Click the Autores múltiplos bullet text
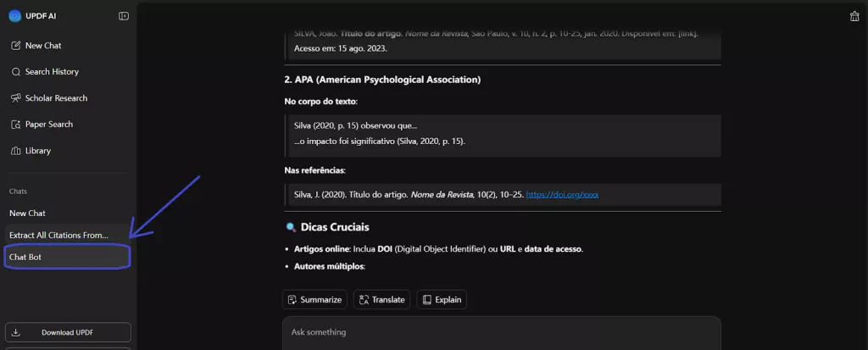This screenshot has width=868, height=350. click(x=330, y=266)
